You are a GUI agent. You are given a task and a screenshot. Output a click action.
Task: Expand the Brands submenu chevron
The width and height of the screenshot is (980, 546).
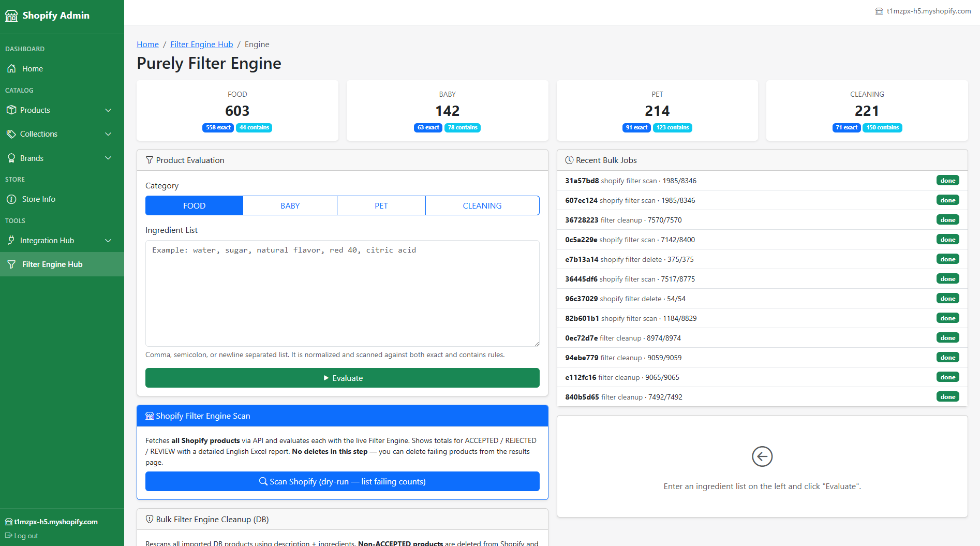coord(108,158)
